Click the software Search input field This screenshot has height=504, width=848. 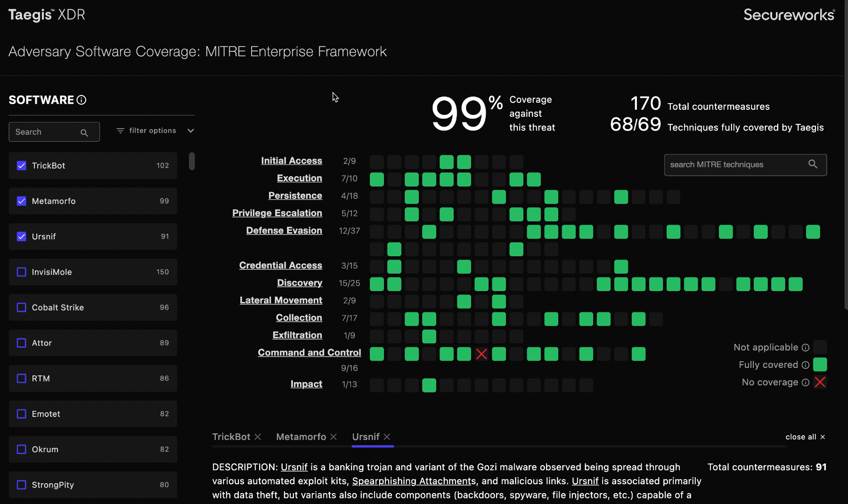coord(54,132)
